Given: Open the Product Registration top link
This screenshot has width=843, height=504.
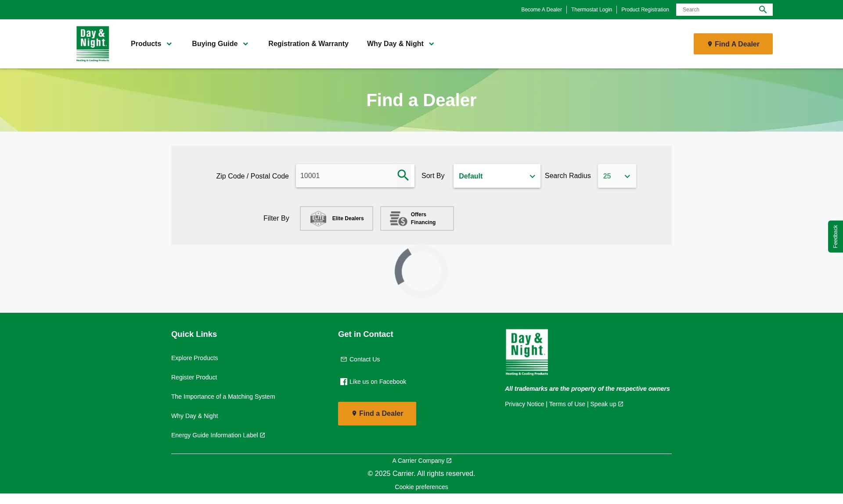Looking at the screenshot, I should 645,10.
